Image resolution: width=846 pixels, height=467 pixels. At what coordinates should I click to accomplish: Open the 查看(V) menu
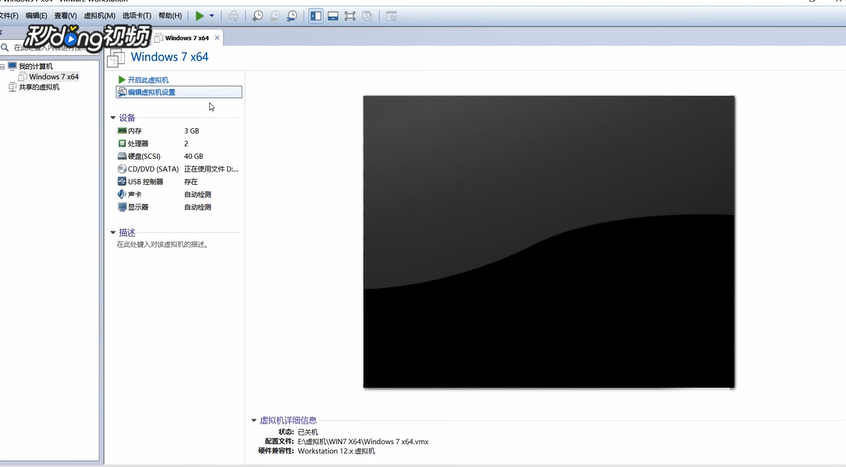(65, 16)
